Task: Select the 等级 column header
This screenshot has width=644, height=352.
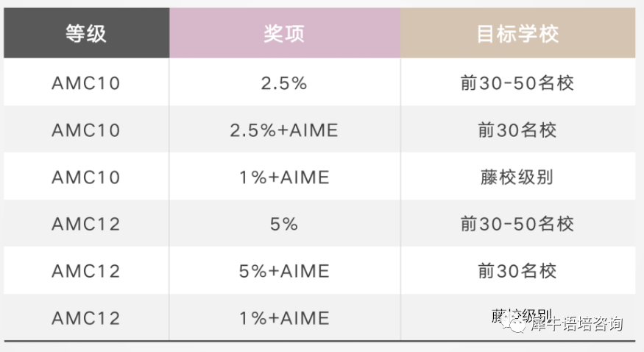Action: [x=86, y=33]
